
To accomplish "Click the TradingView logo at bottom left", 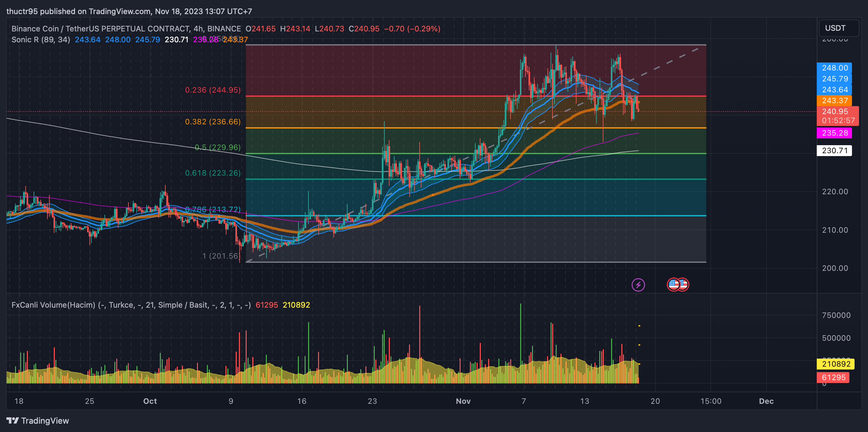I will coord(38,420).
